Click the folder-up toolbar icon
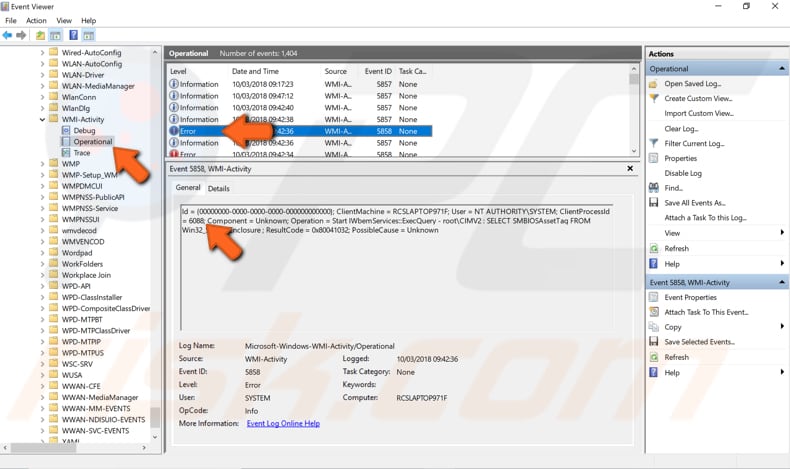 [x=40, y=35]
